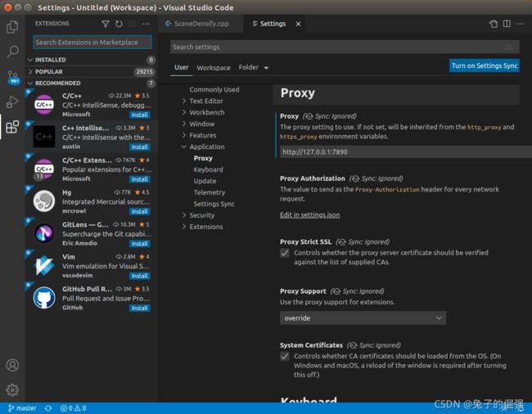Viewport: 532px width, 414px height.
Task: Install the C++ Intellisense extension
Action: coord(139,147)
